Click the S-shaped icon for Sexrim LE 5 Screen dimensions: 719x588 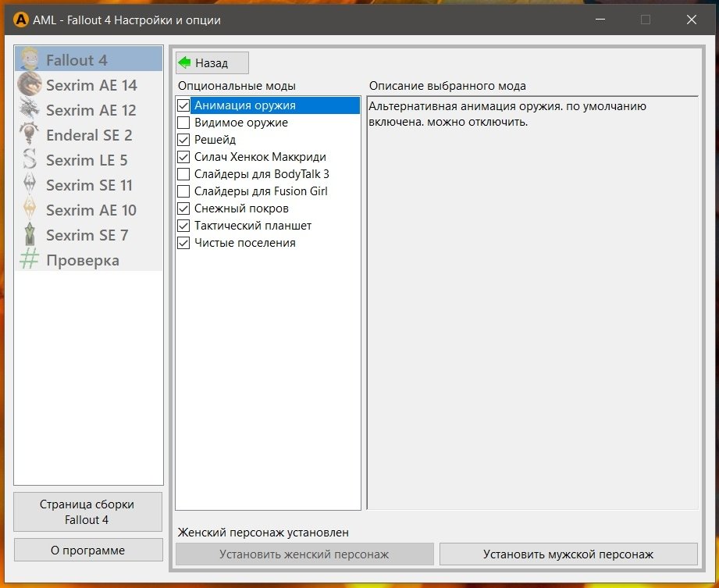pos(30,160)
